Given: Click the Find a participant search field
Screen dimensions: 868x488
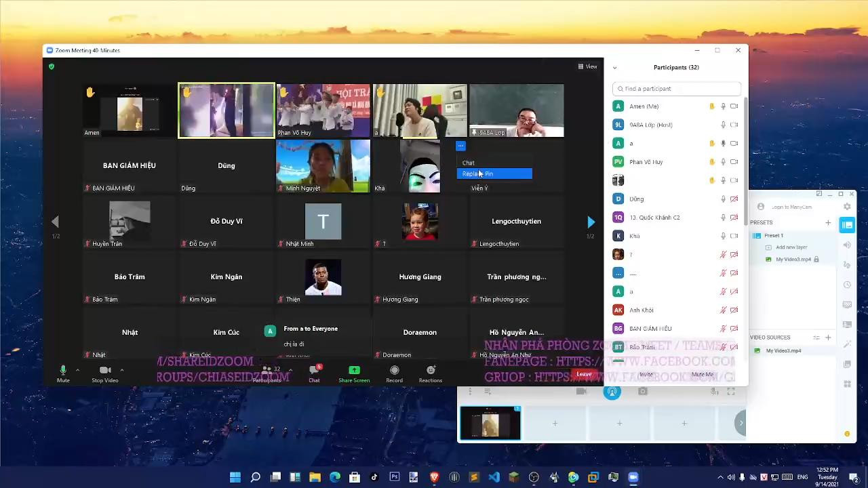Looking at the screenshot, I should tap(676, 88).
